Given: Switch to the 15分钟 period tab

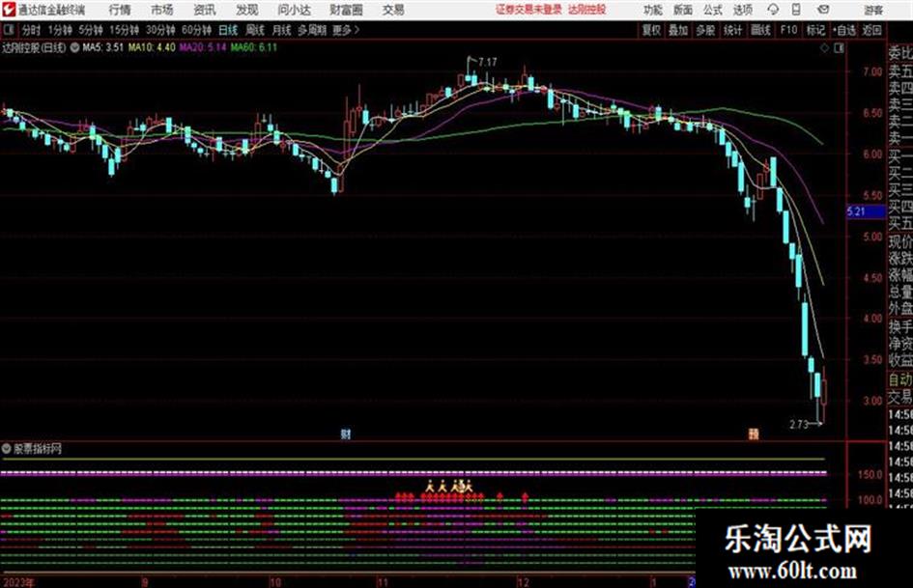Looking at the screenshot, I should [x=124, y=30].
